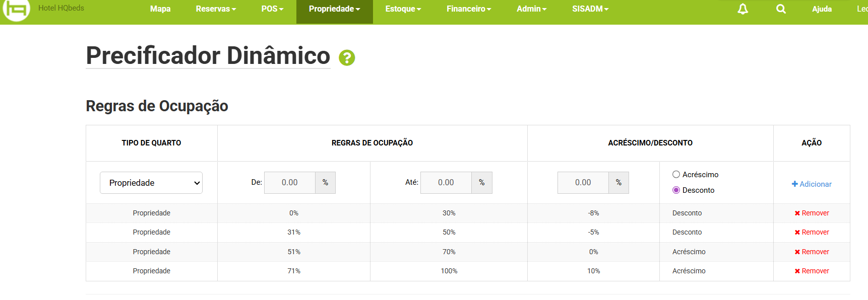
Task: Remove the 71% to 100% rule
Action: coord(812,271)
